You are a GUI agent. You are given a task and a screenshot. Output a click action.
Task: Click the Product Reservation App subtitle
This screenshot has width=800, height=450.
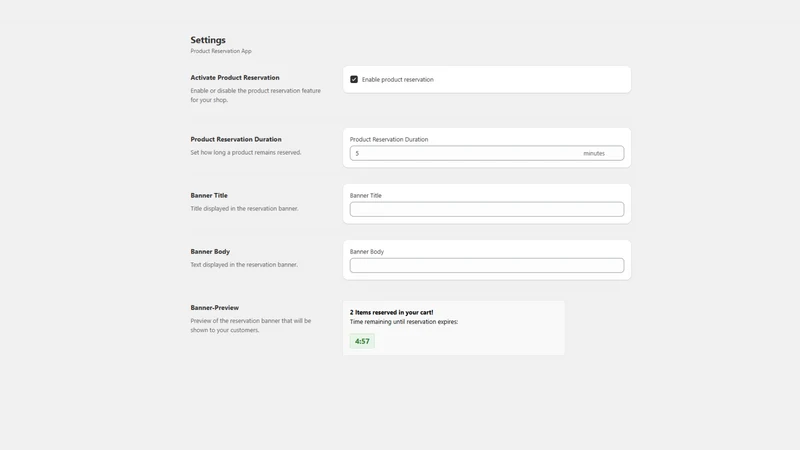coord(221,51)
